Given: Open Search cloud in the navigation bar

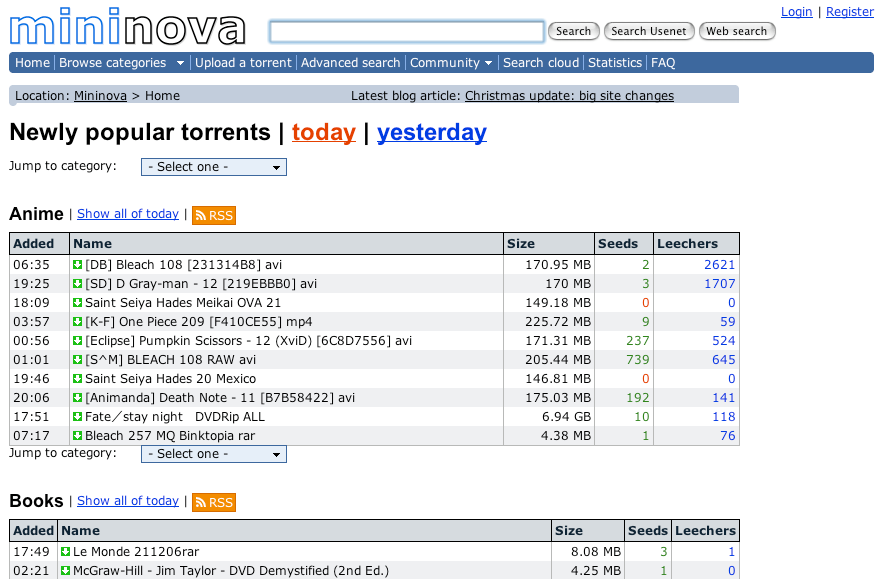Looking at the screenshot, I should tap(541, 63).
